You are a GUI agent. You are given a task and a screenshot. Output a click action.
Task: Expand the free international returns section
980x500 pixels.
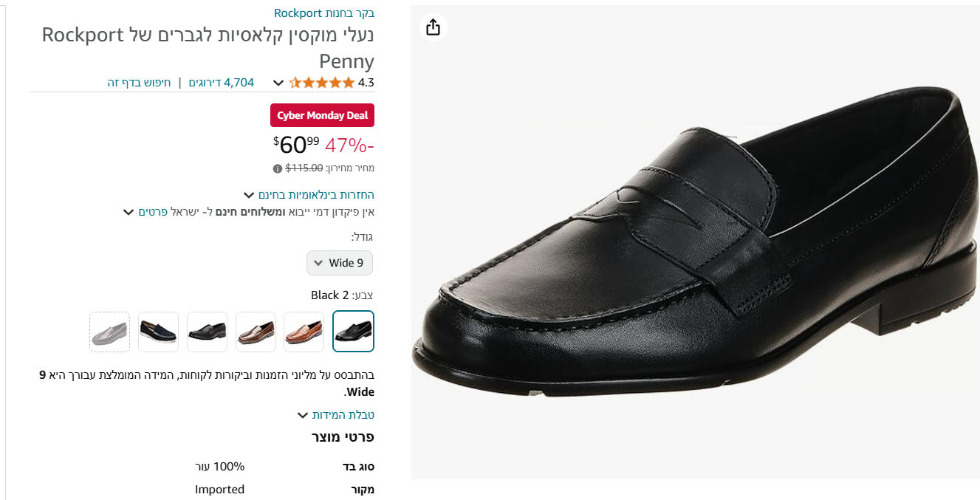(x=315, y=195)
